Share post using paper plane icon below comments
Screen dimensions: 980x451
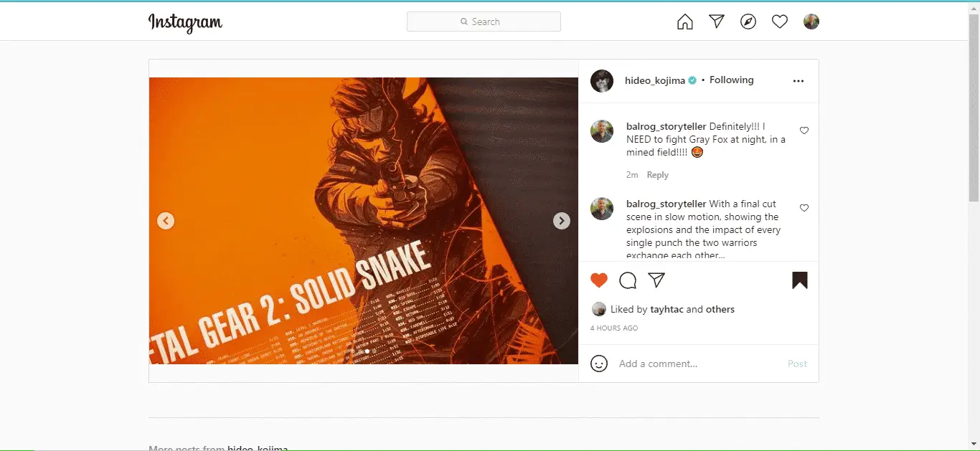[x=656, y=280]
